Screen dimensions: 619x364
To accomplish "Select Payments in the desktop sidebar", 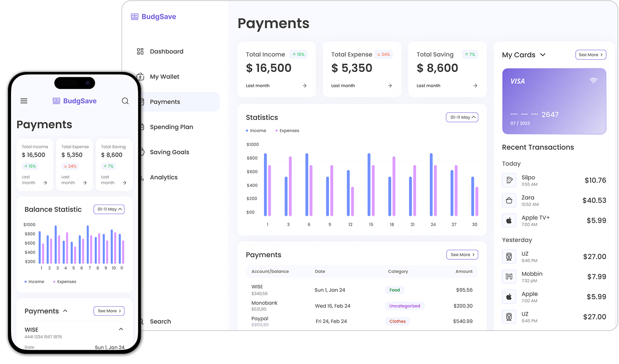I will coord(180,102).
